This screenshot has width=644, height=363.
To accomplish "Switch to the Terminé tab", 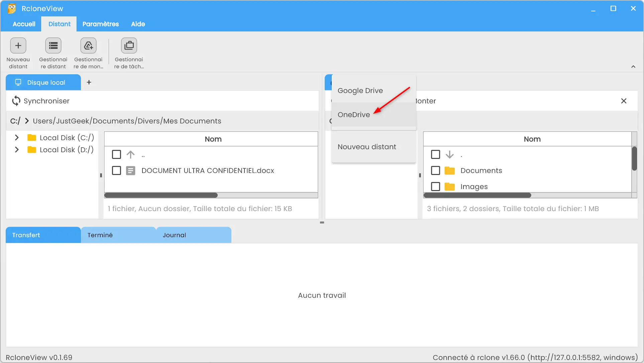I will 118,235.
